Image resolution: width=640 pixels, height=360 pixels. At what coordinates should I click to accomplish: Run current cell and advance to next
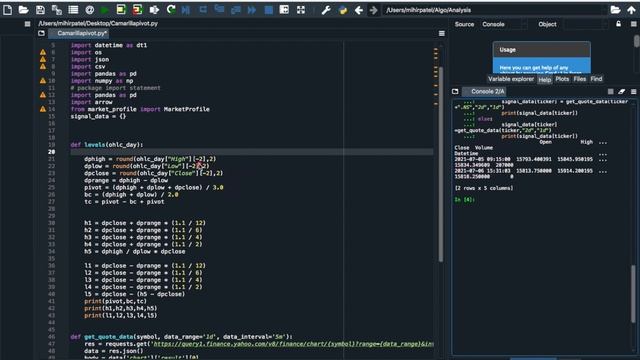(138, 10)
